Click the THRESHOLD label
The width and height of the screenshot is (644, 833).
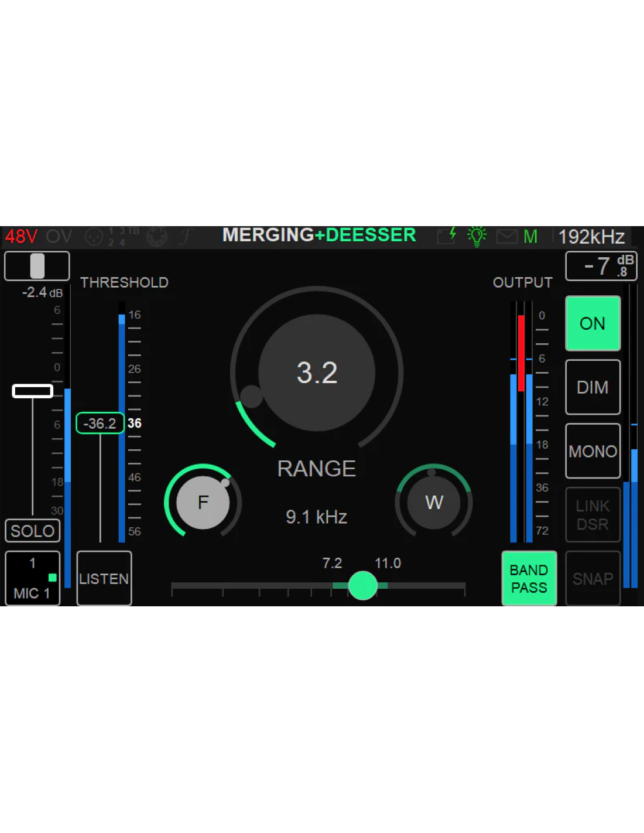click(124, 282)
